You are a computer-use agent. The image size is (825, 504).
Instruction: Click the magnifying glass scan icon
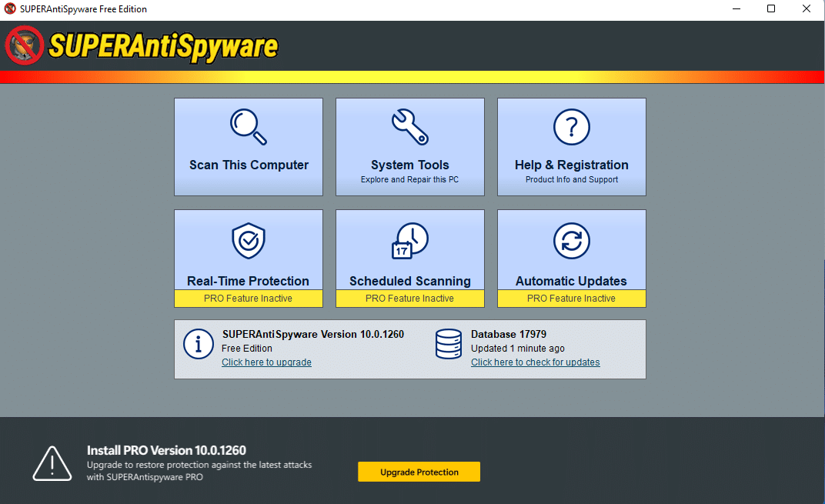point(249,127)
